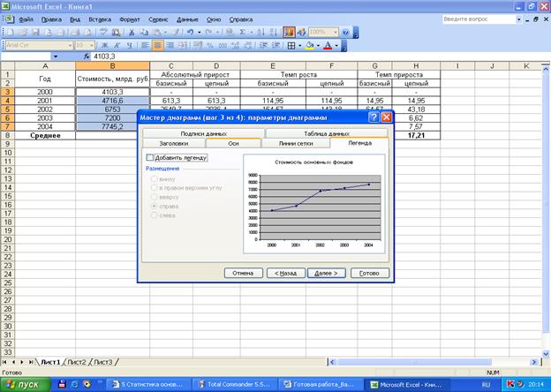Open the 'Подписи данных' tab
The image size is (551, 392).
coord(204,132)
